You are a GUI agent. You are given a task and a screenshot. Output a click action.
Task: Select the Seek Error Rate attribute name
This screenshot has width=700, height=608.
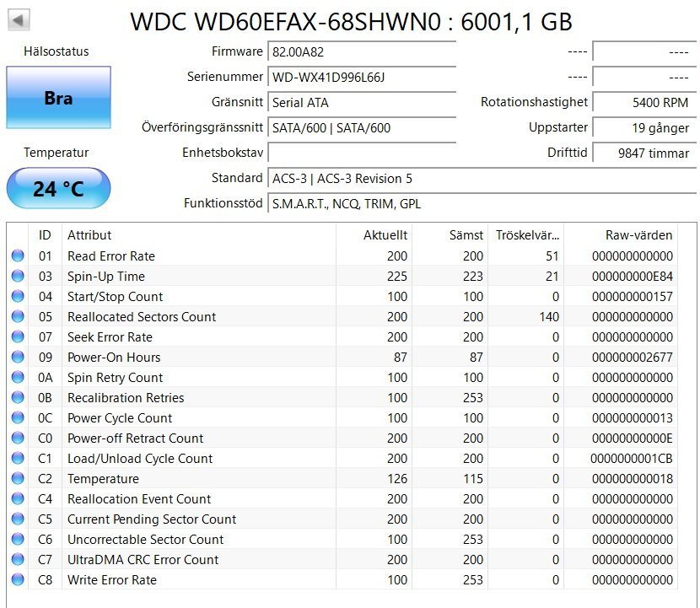(110, 337)
